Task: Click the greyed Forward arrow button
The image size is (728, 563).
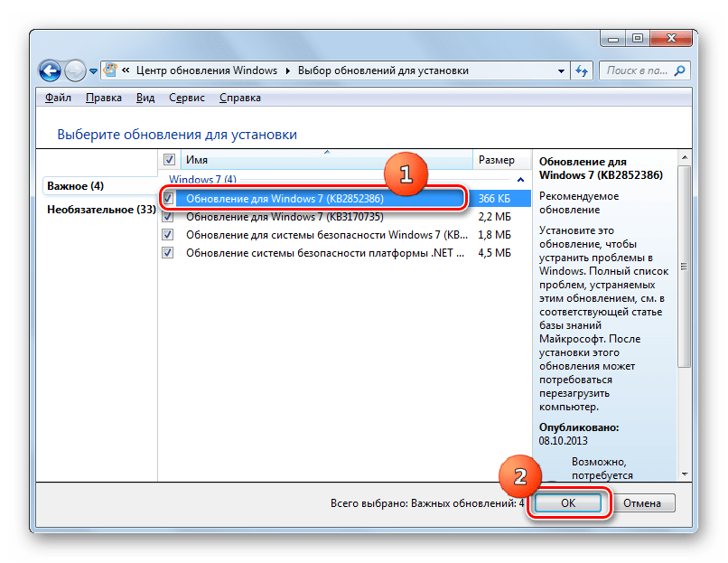Action: point(75,71)
